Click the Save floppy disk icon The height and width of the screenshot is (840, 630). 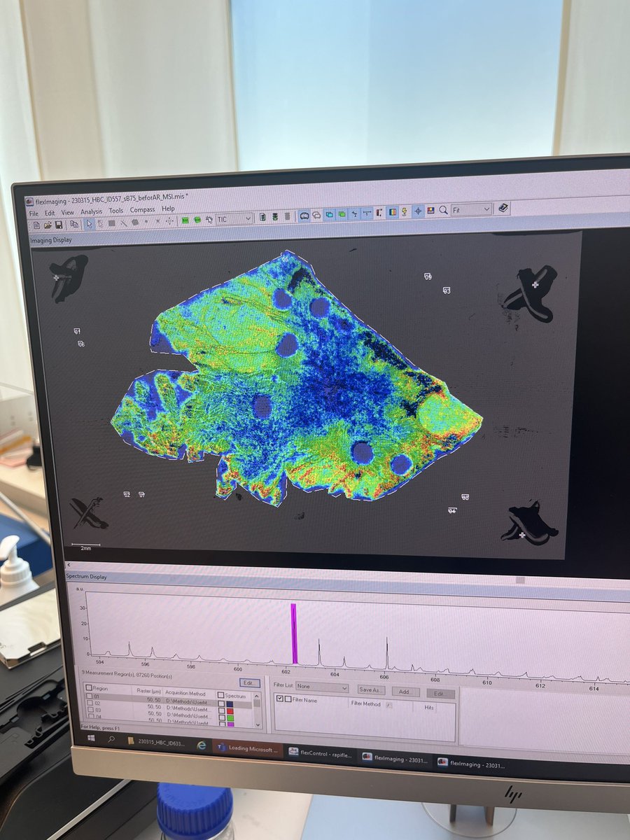59,225
